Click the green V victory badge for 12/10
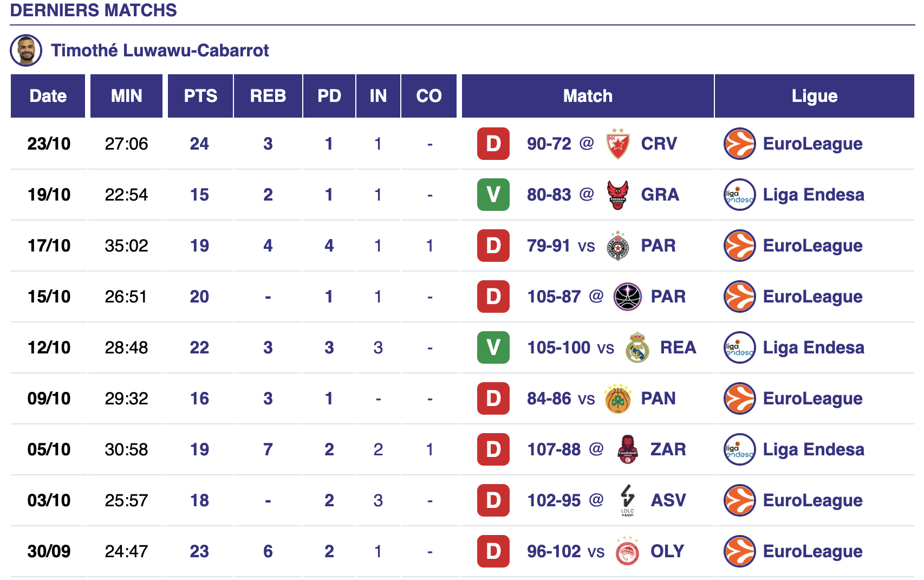The width and height of the screenshot is (924, 580). click(493, 347)
